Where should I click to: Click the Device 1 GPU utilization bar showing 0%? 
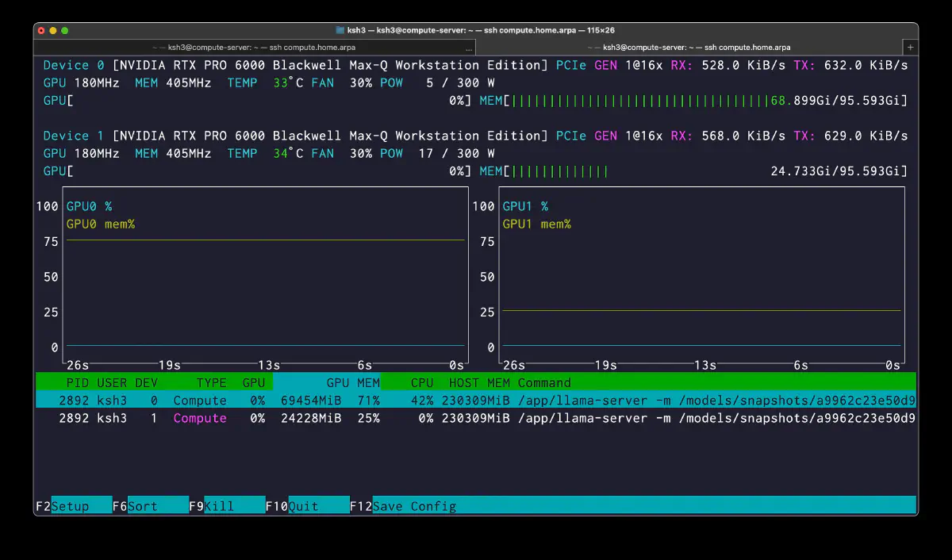tap(258, 171)
